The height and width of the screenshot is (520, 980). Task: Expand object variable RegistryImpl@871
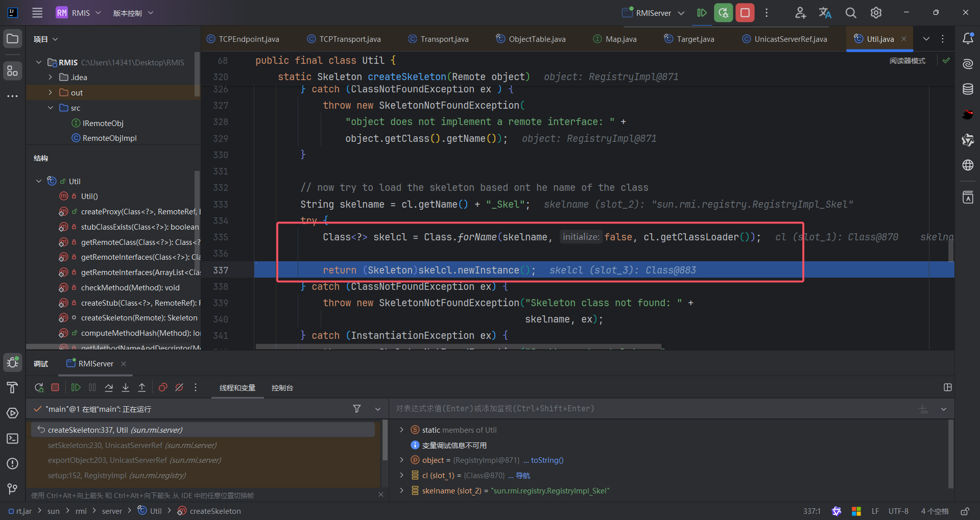pyautogui.click(x=402, y=460)
